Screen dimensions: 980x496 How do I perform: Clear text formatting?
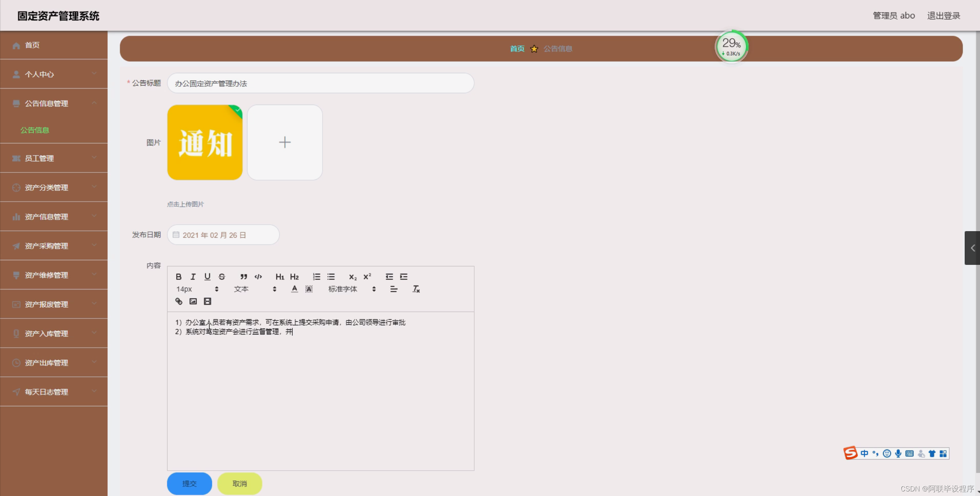point(416,289)
